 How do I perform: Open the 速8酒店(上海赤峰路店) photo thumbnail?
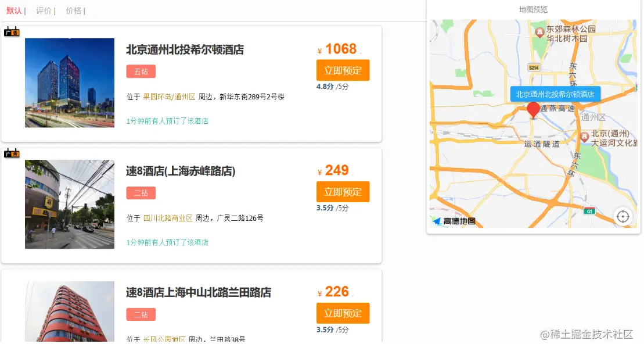[70, 205]
